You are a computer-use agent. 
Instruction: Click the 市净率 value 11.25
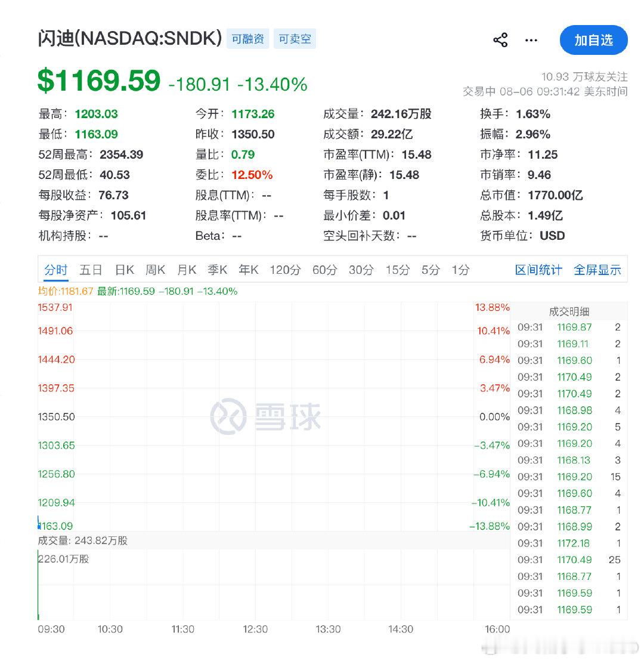pos(543,155)
